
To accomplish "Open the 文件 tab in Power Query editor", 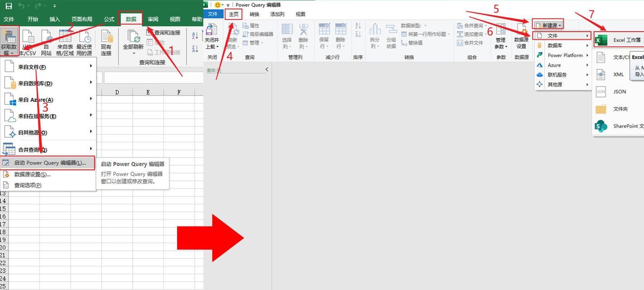I will click(212, 14).
